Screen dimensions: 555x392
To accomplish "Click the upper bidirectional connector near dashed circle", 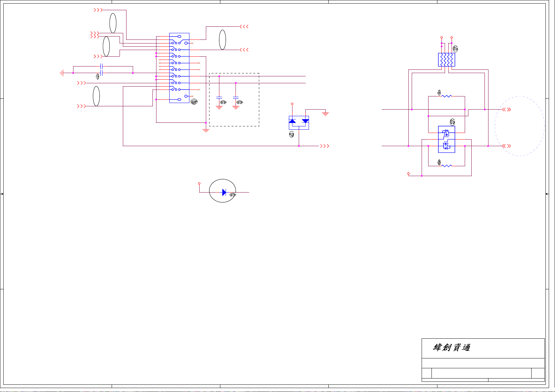I will [x=506, y=110].
